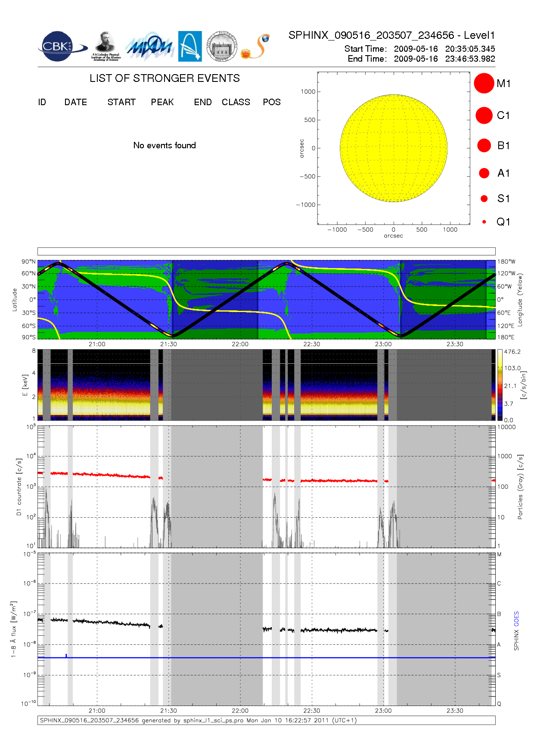Click the 'No events found' message
534x756 pixels.
coord(165,146)
